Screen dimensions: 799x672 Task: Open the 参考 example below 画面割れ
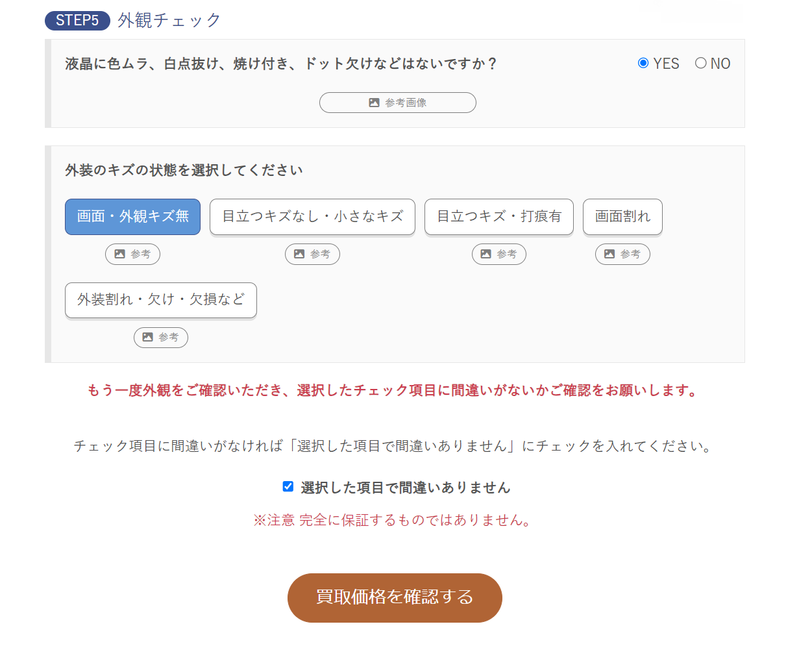pos(622,254)
